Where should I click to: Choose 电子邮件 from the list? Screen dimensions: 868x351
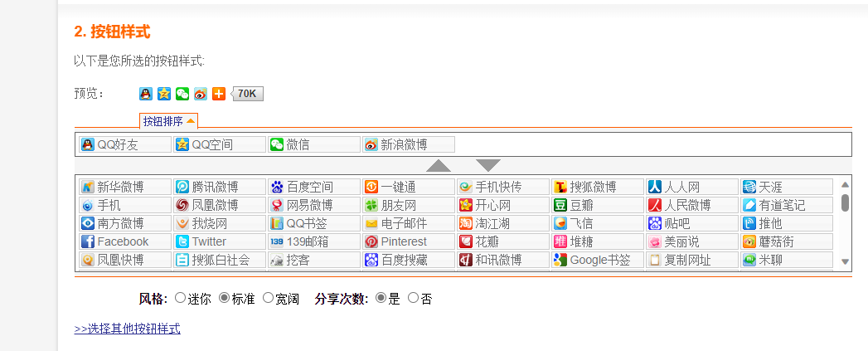(x=409, y=223)
